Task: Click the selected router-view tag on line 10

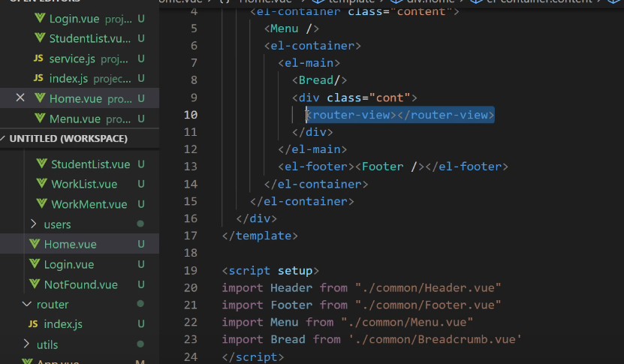Action: (400, 115)
